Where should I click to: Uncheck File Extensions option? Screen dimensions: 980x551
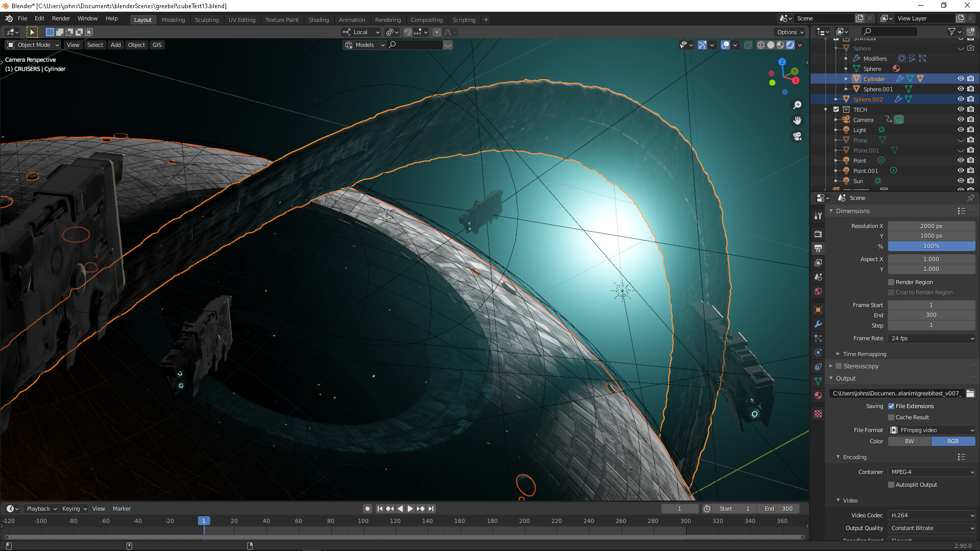point(891,406)
